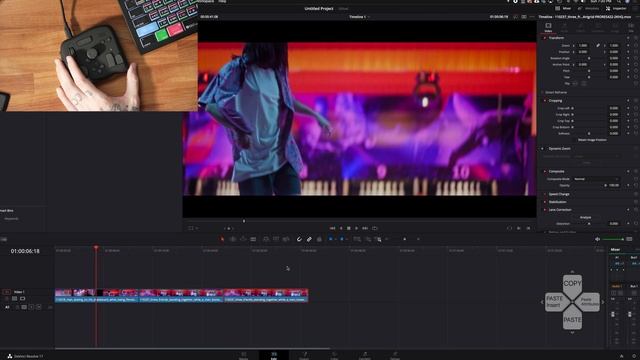This screenshot has width=640, height=360.
Task: Select the Image tab in Inspector
Action: [x=615, y=27]
